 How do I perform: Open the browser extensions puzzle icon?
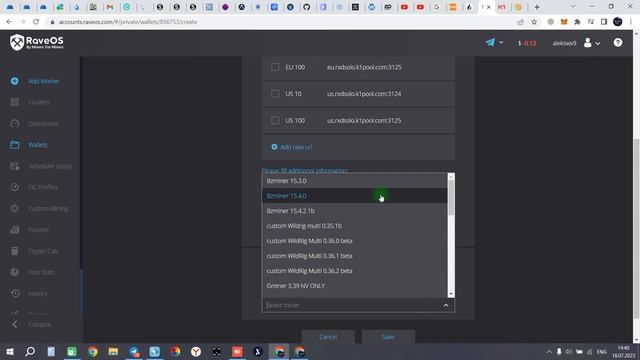[577, 22]
